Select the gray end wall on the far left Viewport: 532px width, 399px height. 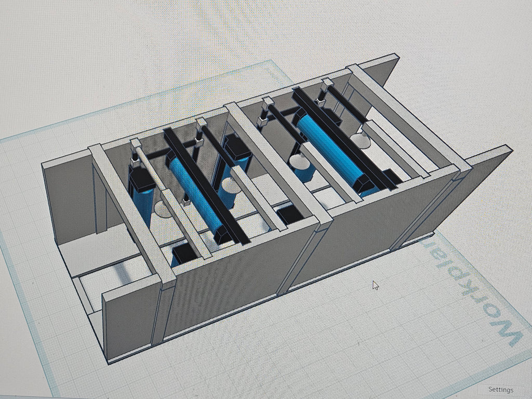pos(70,201)
